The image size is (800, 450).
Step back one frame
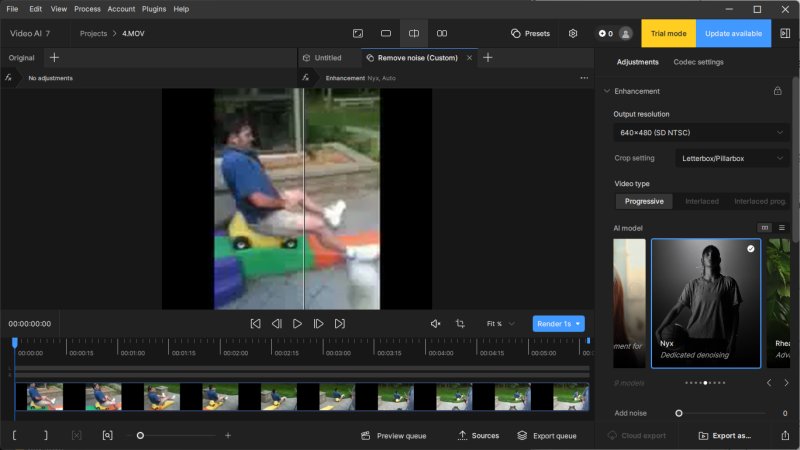point(276,324)
